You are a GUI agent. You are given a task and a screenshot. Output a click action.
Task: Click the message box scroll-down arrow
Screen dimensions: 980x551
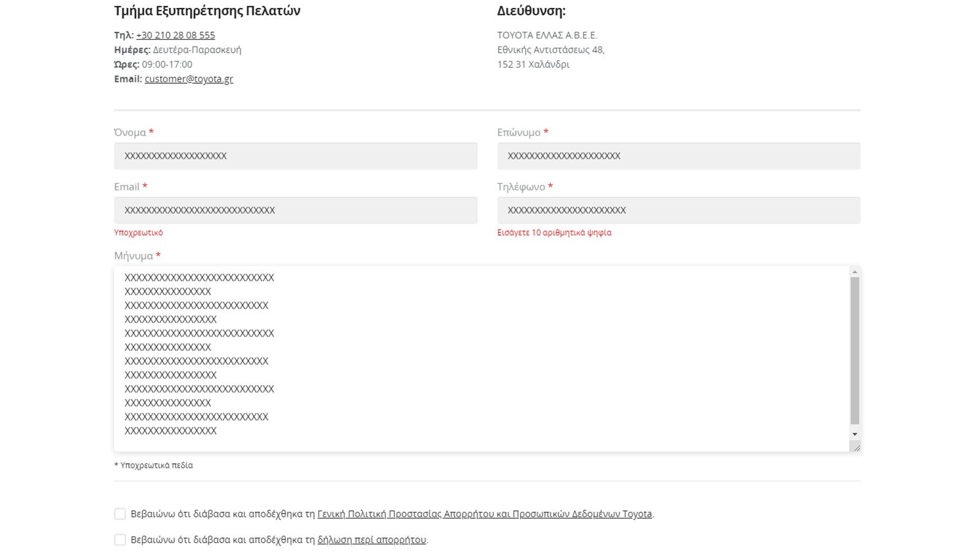pos(854,434)
